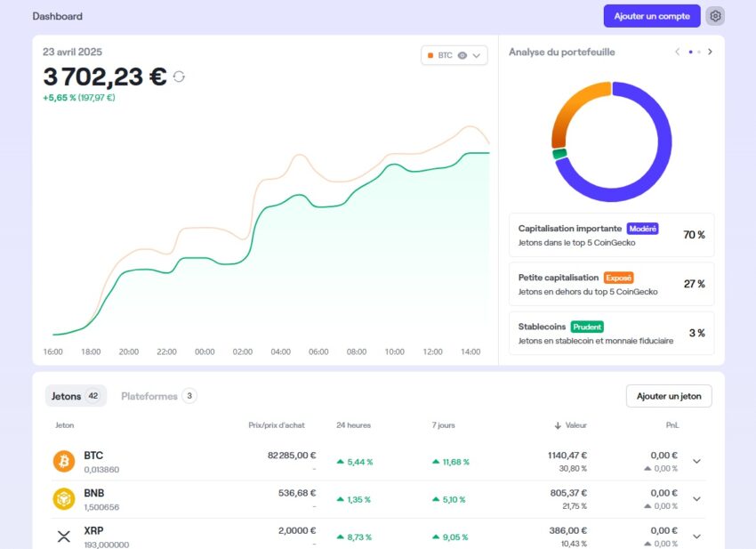Click the 3 platforms count badge

point(189,396)
